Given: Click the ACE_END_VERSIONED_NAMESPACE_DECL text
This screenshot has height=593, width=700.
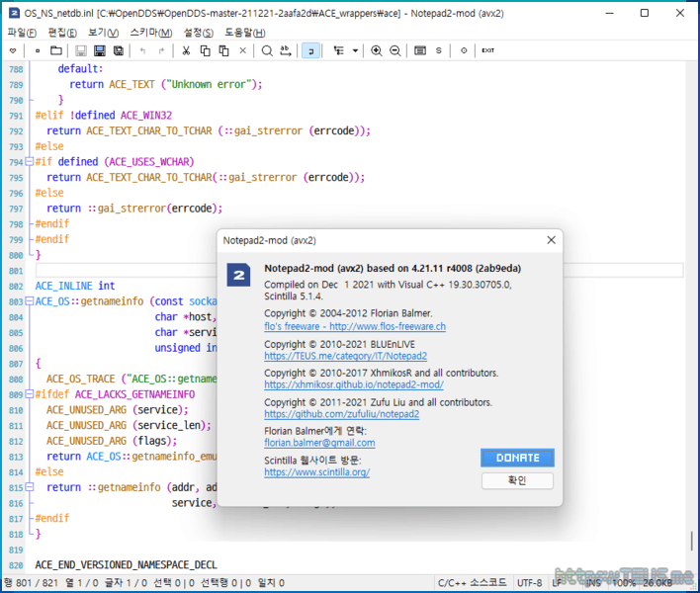Looking at the screenshot, I should [x=126, y=565].
